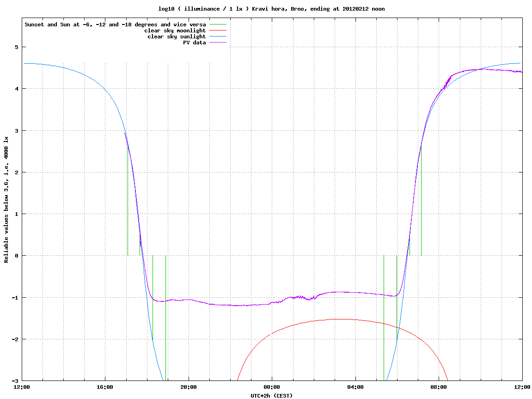Click the y-axis tick label 1

16,214
